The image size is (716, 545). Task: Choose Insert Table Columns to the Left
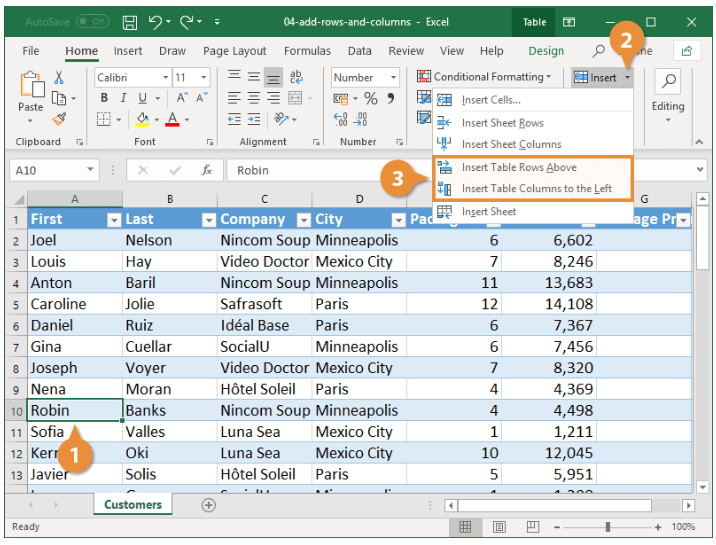pyautogui.click(x=532, y=189)
